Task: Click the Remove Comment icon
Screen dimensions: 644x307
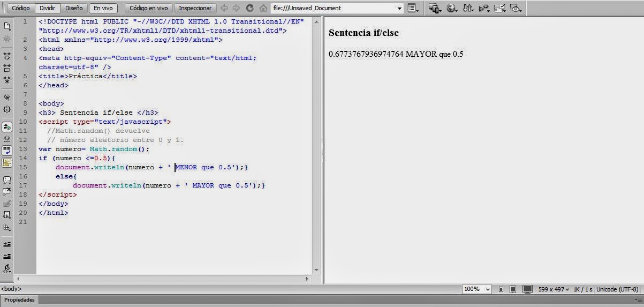Action: (x=7, y=192)
